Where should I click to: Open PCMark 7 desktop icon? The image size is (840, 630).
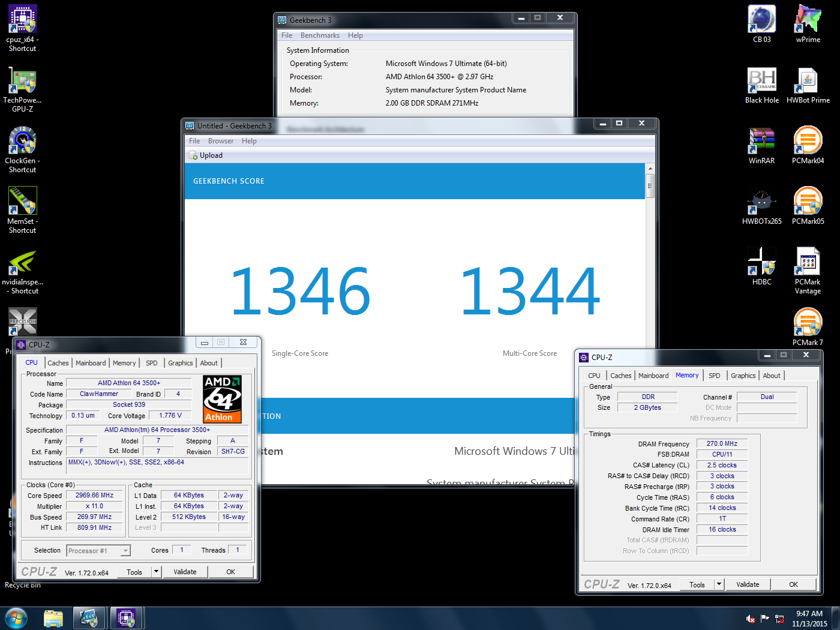pos(808,328)
